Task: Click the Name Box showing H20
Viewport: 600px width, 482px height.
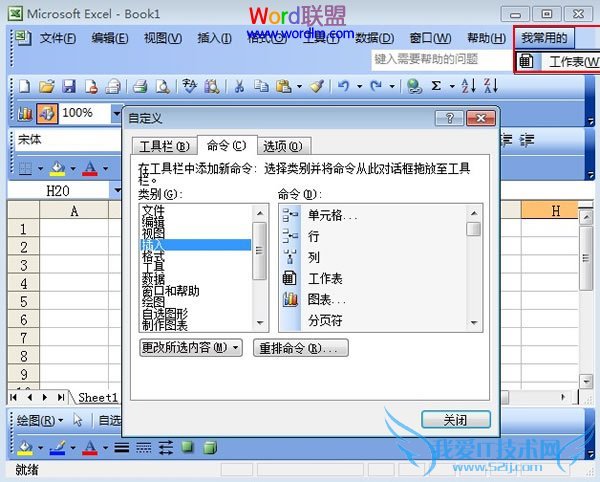Action: [58, 191]
